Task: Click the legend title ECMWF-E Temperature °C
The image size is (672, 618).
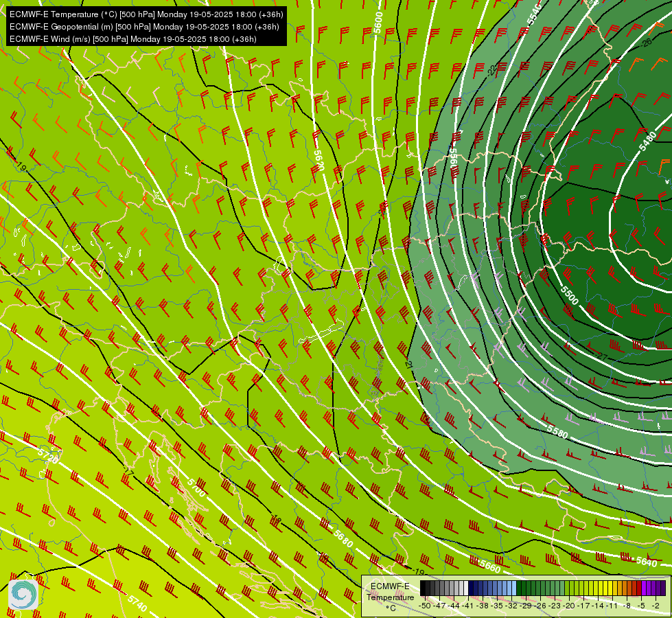Action: coord(390,597)
